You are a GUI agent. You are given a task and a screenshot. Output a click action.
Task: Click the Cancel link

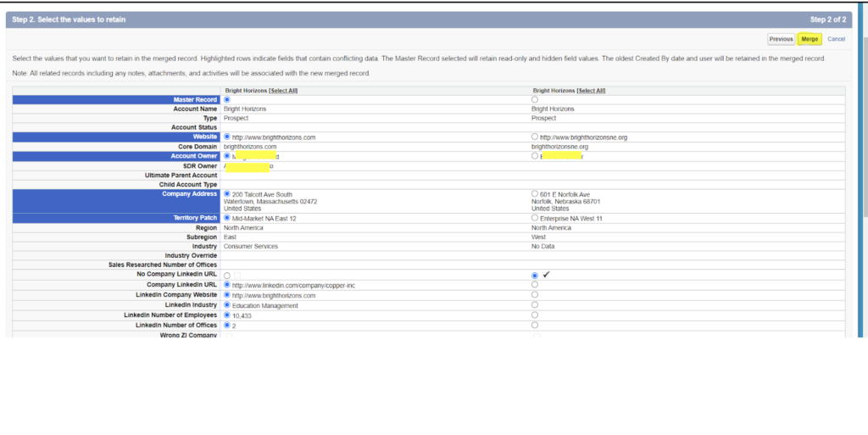coord(836,39)
